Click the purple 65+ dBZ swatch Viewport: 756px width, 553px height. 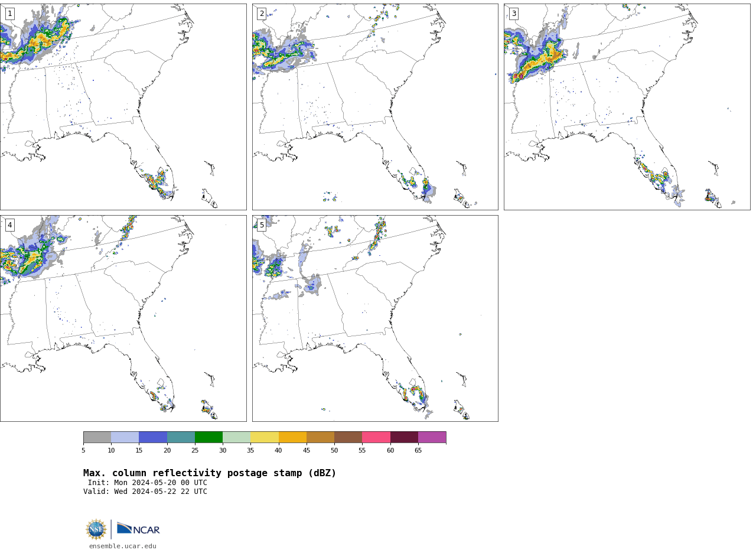click(432, 437)
